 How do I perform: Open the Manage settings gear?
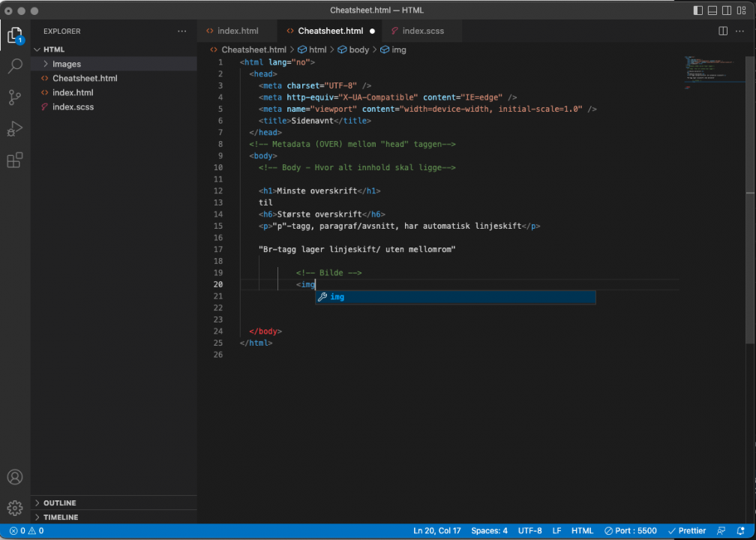[x=15, y=508]
